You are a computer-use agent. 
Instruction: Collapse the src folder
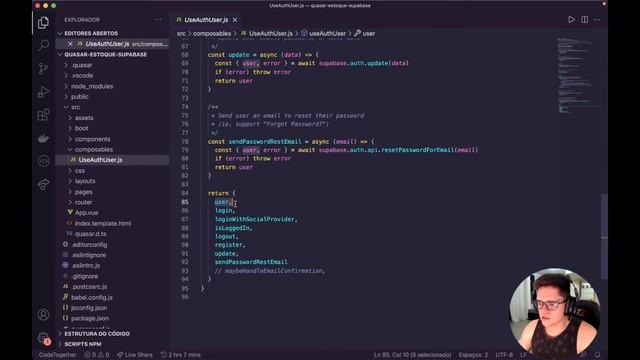tap(76, 107)
